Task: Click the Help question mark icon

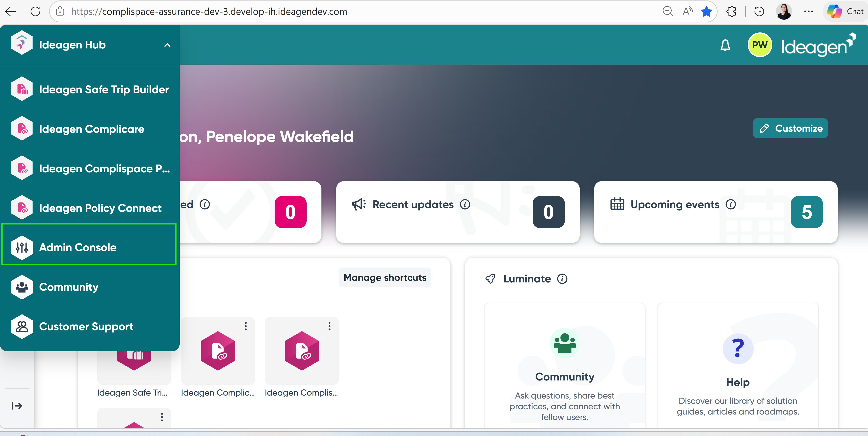Action: pyautogui.click(x=738, y=348)
